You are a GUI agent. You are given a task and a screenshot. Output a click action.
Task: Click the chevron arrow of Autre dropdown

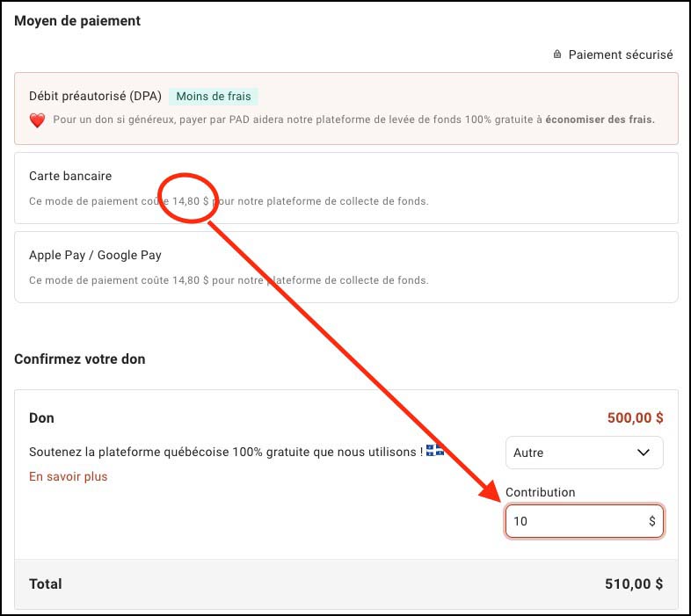(644, 453)
